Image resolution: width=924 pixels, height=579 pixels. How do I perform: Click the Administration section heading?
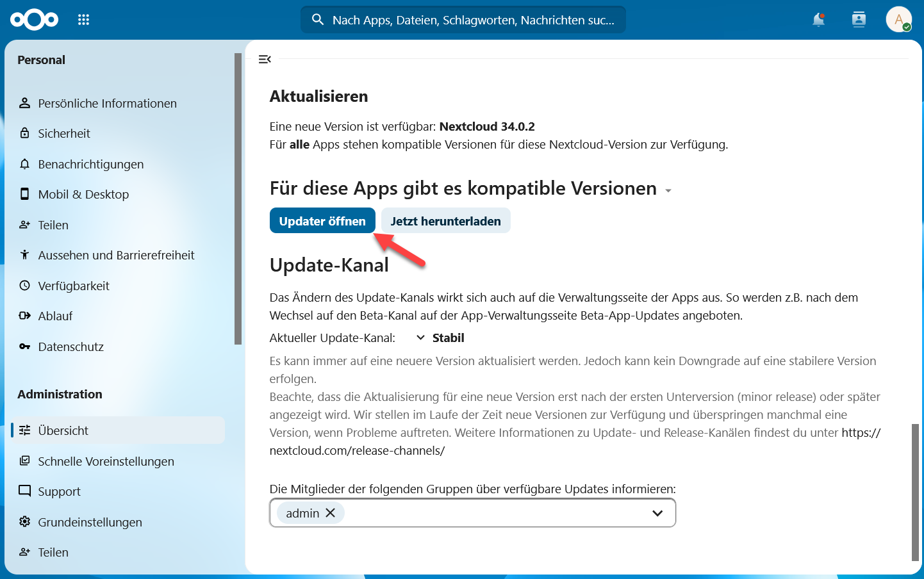coord(60,395)
